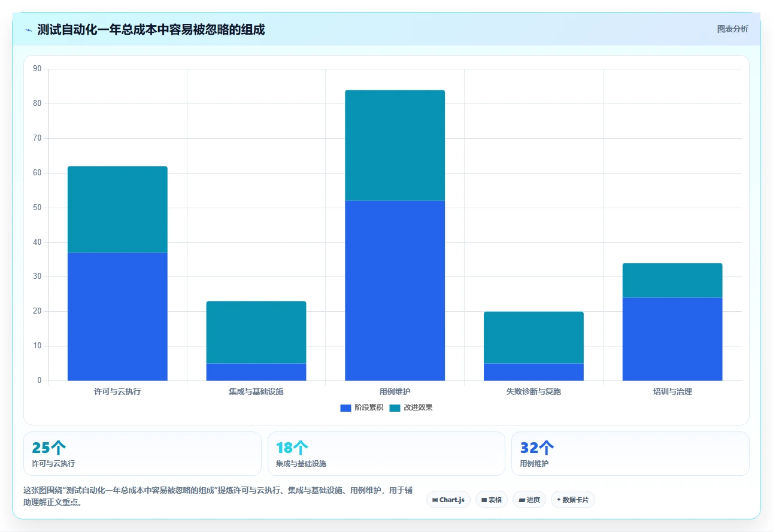Click the teal bar segment for 集成与基础设施
Viewport: 773px width, 532px height.
click(256, 332)
